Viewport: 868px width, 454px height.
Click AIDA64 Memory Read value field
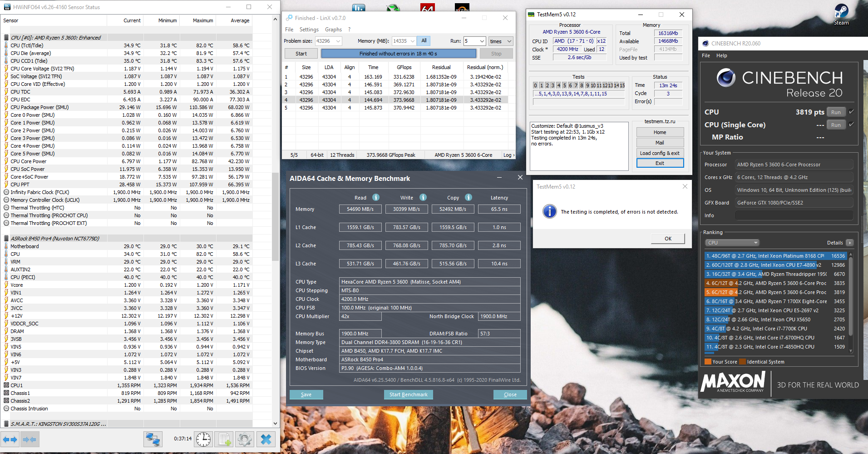[x=360, y=209]
